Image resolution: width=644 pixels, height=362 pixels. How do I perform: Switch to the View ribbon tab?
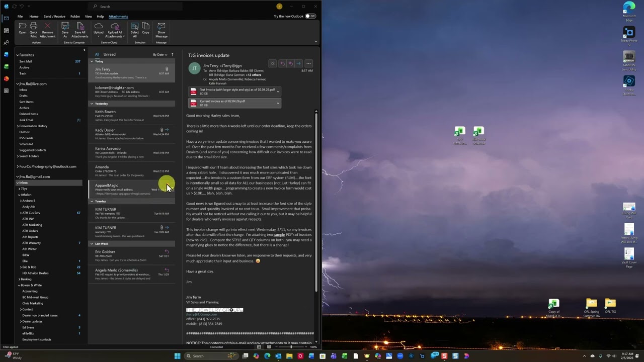pos(88,16)
